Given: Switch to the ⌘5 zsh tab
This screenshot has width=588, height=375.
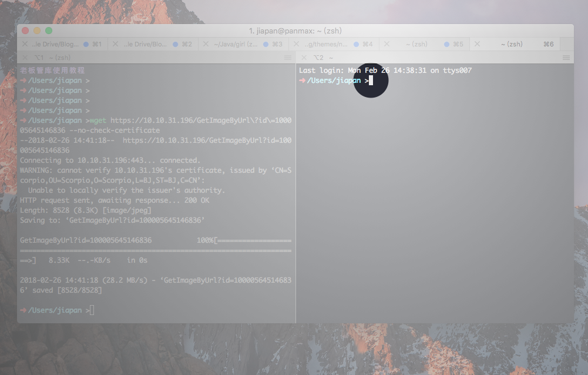Looking at the screenshot, I should (416, 44).
